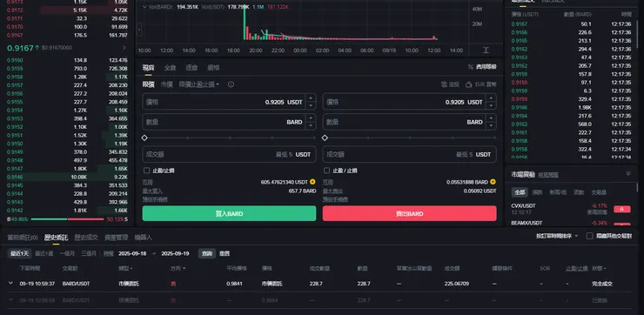Click the red Sell BARD button
The width and height of the screenshot is (644, 315).
(x=410, y=213)
